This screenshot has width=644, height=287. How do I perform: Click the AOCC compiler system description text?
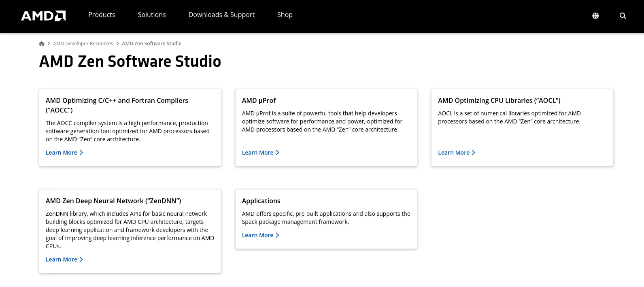(x=128, y=131)
